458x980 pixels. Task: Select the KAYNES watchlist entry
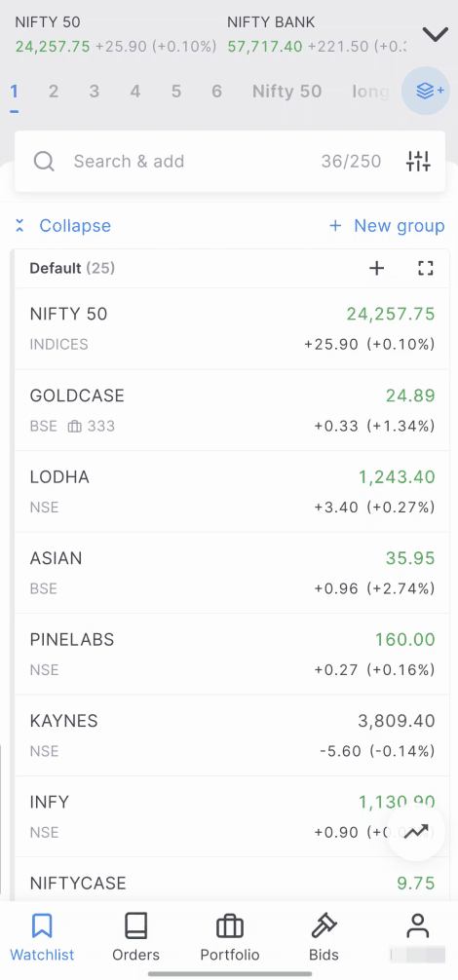pos(232,735)
